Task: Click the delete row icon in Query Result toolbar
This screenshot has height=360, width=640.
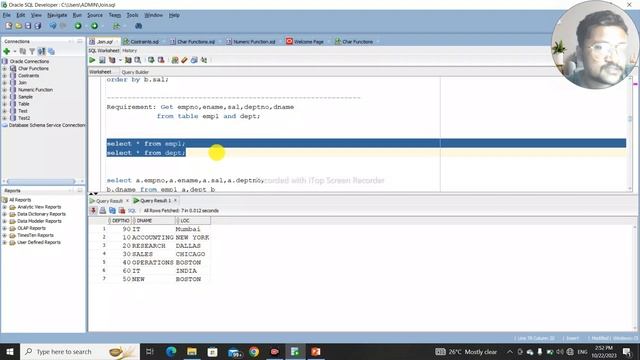Action: coord(122,211)
